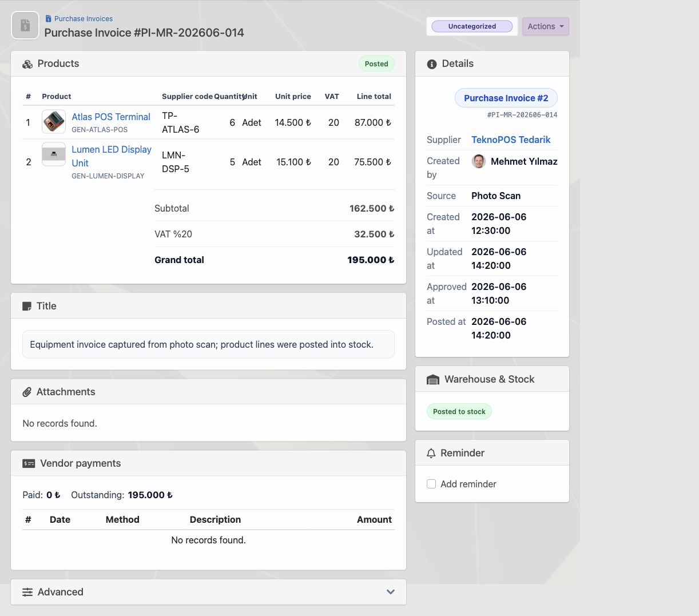Click the Mehmet Yılmaz creator name
The height and width of the screenshot is (616, 699).
click(x=524, y=161)
